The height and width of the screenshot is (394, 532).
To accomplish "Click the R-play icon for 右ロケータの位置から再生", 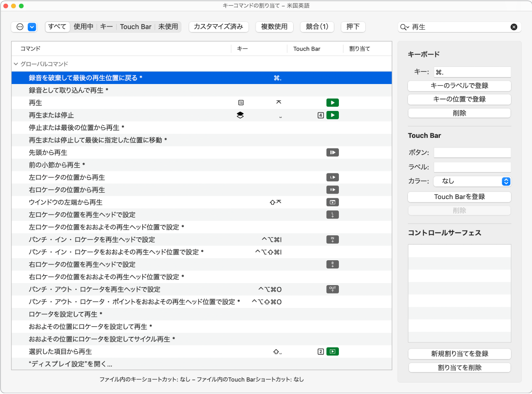I will 332,190.
